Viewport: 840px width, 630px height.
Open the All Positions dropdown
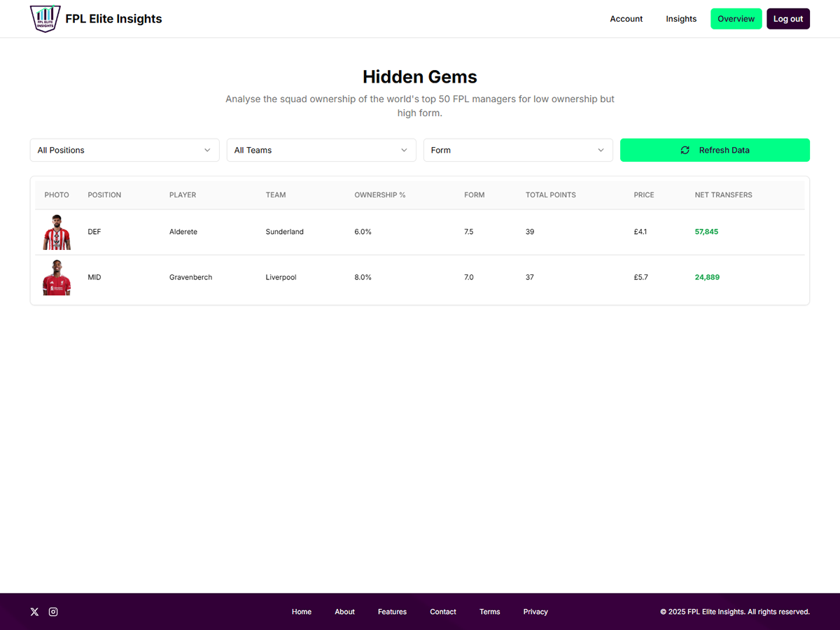[x=124, y=150]
